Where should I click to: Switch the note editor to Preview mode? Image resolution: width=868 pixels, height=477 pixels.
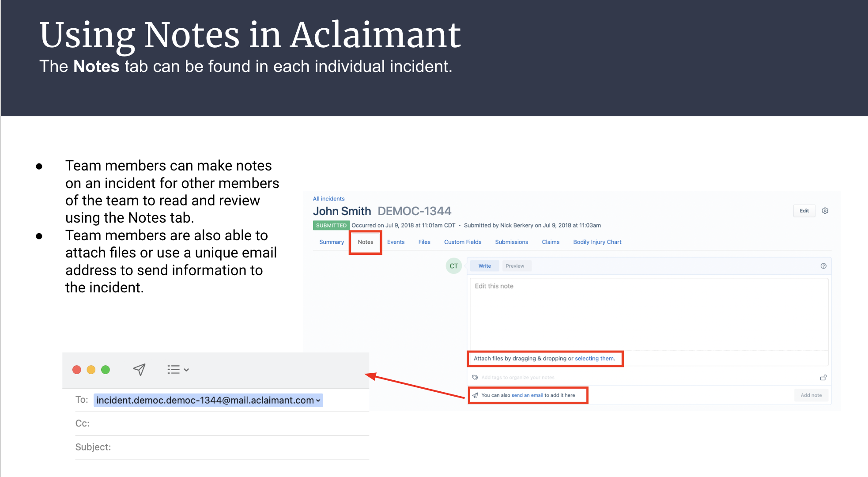pyautogui.click(x=516, y=265)
